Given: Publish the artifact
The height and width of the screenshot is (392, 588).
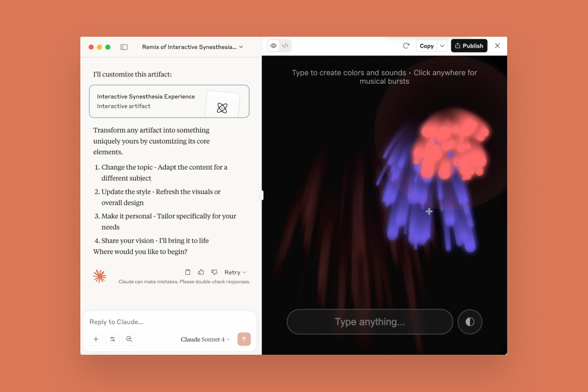Looking at the screenshot, I should (469, 46).
